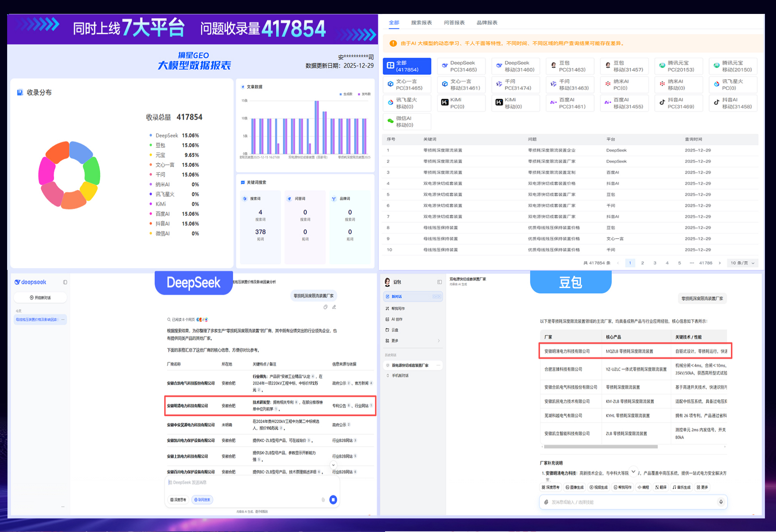This screenshot has height=532, width=776.
Task: Collapse the DeepSeek sidebar with the panel icon
Action: (65, 282)
